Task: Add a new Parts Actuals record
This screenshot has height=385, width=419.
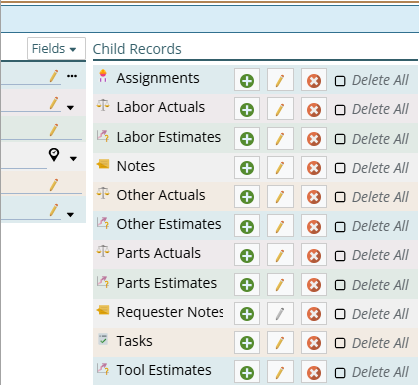Action: click(247, 255)
